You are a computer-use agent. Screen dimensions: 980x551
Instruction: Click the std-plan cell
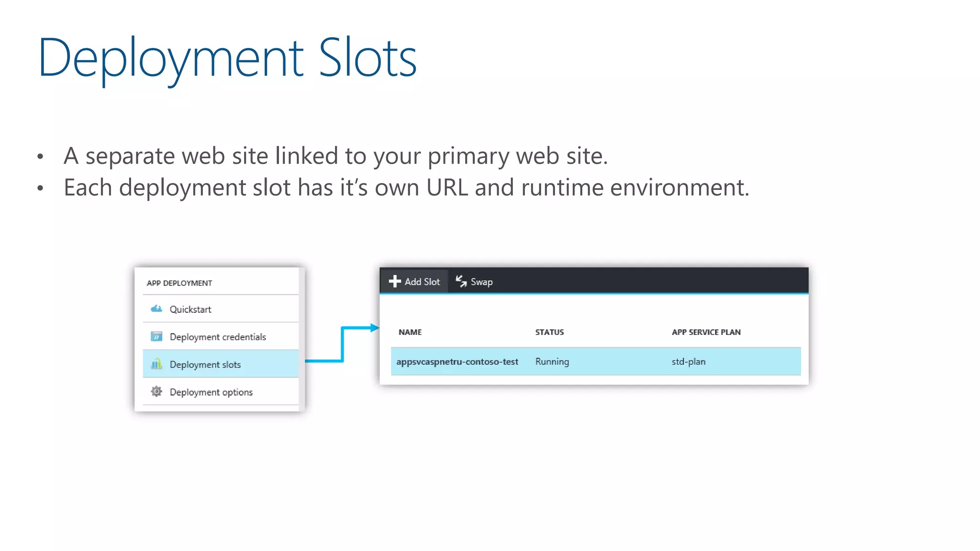coord(688,362)
